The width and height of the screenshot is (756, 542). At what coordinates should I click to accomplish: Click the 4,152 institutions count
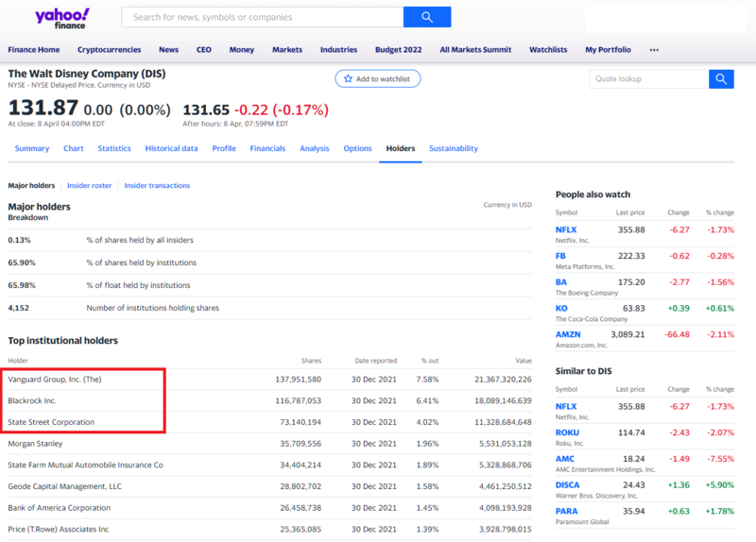18,308
